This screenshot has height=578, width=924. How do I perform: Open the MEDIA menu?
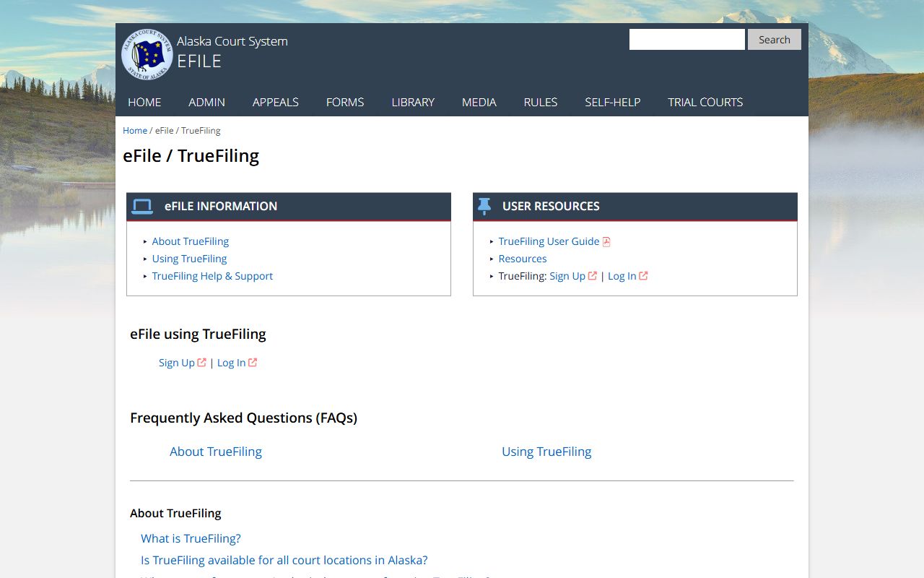point(479,102)
